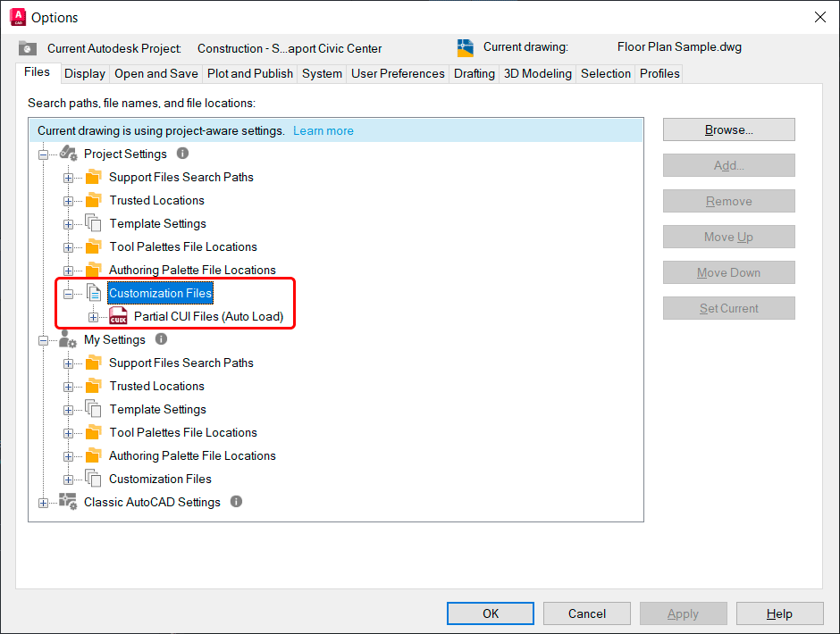
Task: Click folder icon of Authoring Palette File Locations under My Settings
Action: 94,455
